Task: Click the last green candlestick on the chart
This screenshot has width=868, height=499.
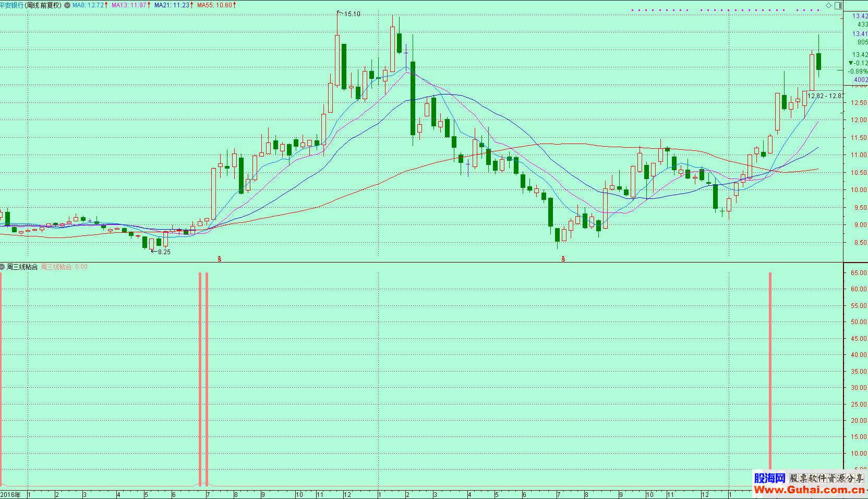Action: [819, 61]
